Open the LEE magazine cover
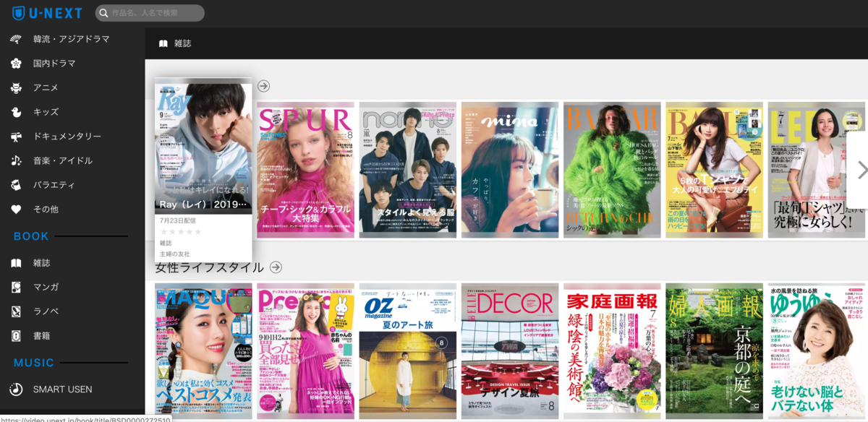The image size is (868, 422). [816, 170]
